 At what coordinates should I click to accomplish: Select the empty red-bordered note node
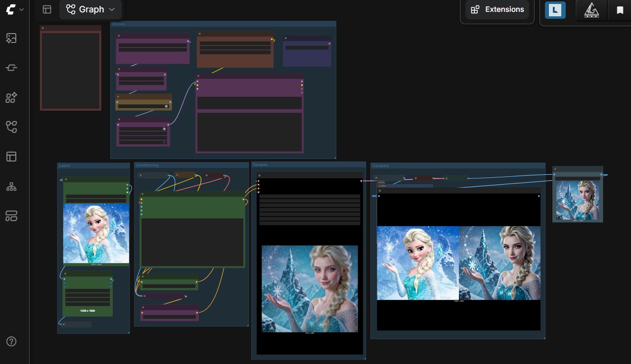pos(71,68)
